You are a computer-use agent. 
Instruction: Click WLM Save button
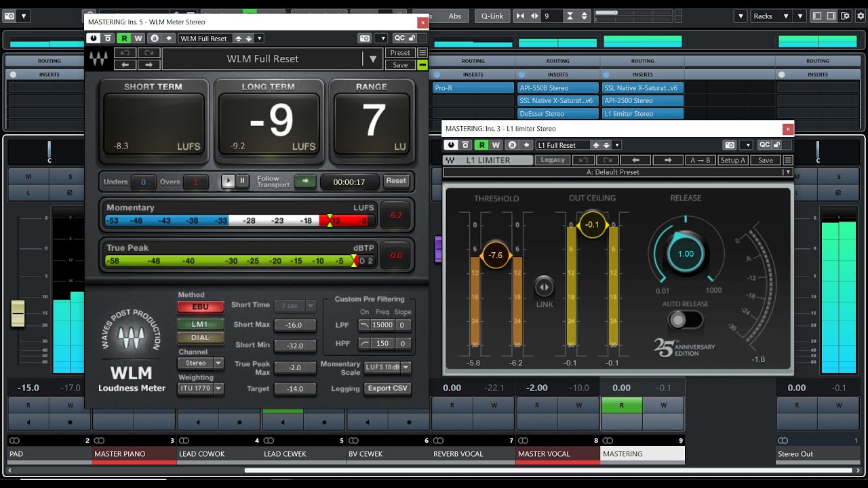(400, 65)
